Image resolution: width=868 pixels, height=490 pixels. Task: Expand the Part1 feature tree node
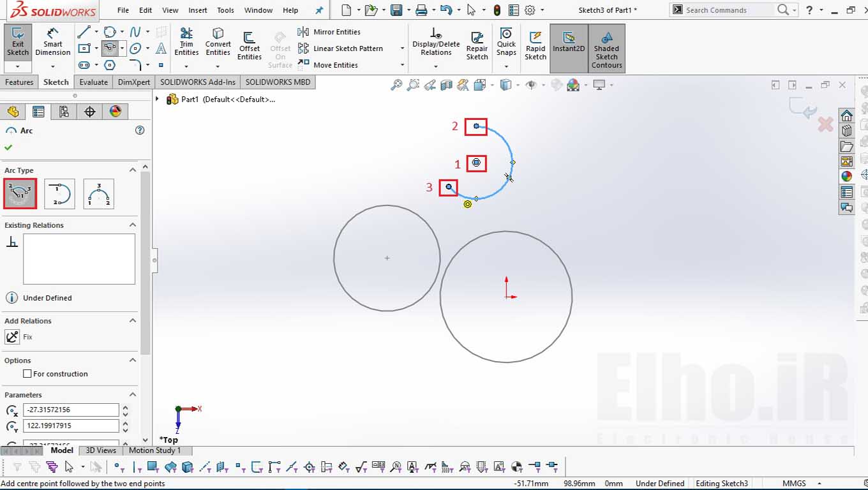click(158, 99)
